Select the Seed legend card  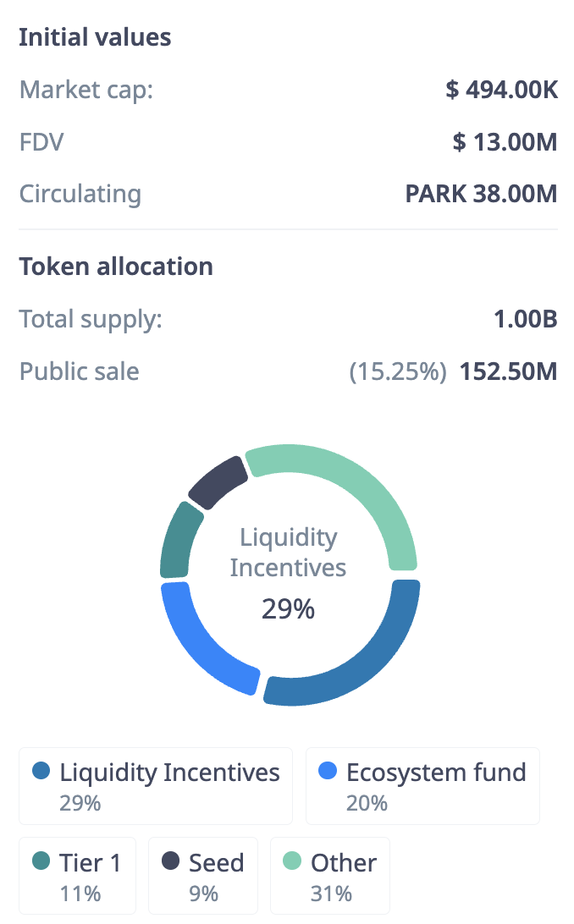[x=203, y=876]
